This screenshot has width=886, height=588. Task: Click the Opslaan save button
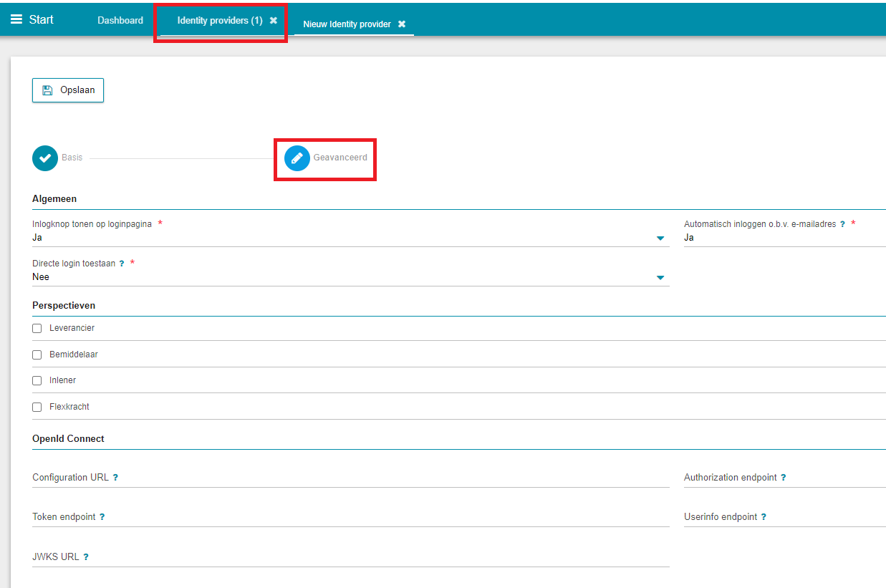68,90
